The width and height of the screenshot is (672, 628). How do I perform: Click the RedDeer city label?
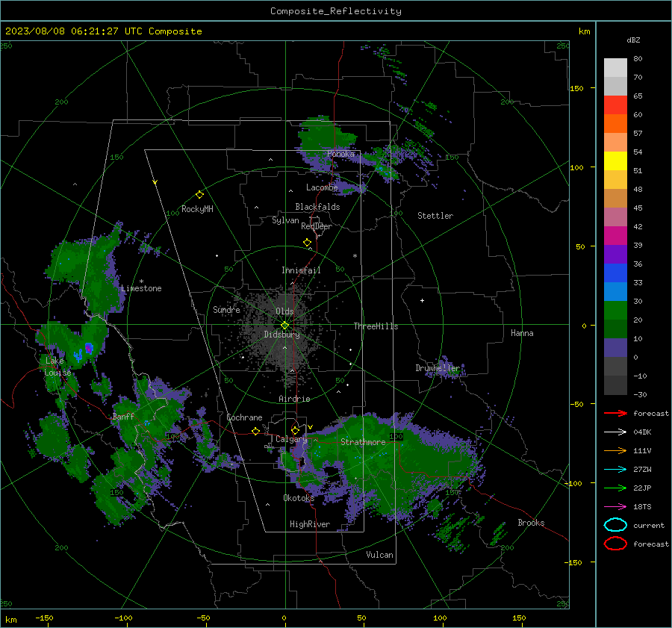click(317, 226)
